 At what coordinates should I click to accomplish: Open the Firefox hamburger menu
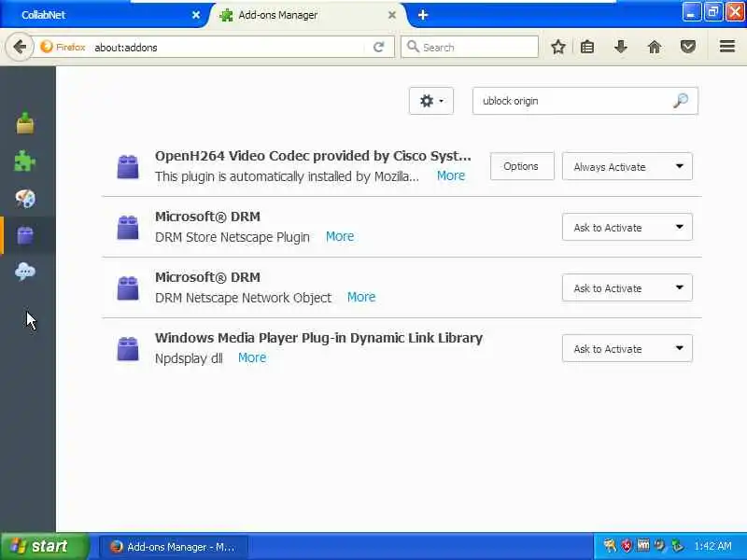pyautogui.click(x=727, y=46)
